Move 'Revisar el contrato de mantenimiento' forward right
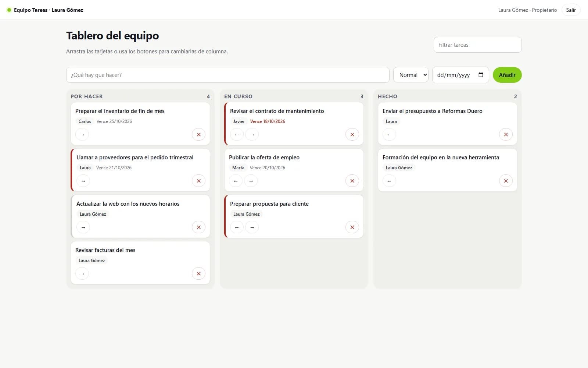Viewport: 588px width, 368px height. [x=252, y=135]
